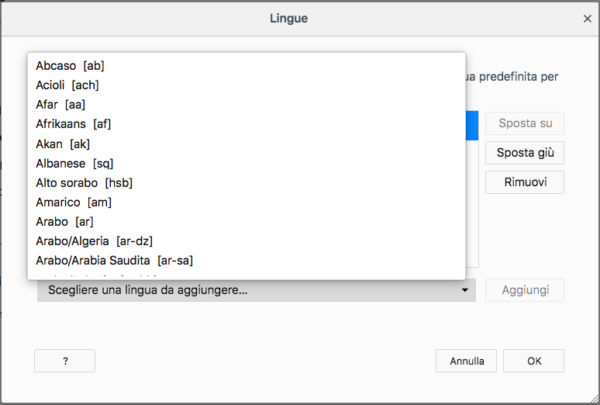The image size is (600, 405).
Task: Click the Annulla button
Action: 466,361
